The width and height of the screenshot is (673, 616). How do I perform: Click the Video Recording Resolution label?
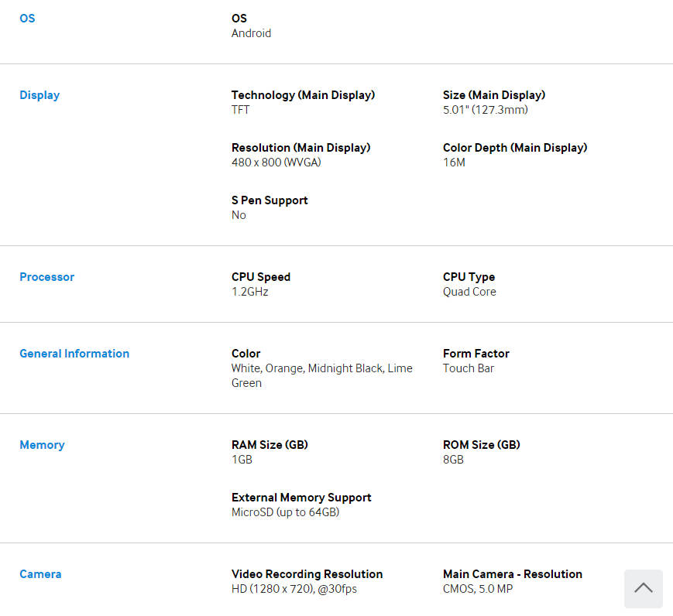click(307, 574)
